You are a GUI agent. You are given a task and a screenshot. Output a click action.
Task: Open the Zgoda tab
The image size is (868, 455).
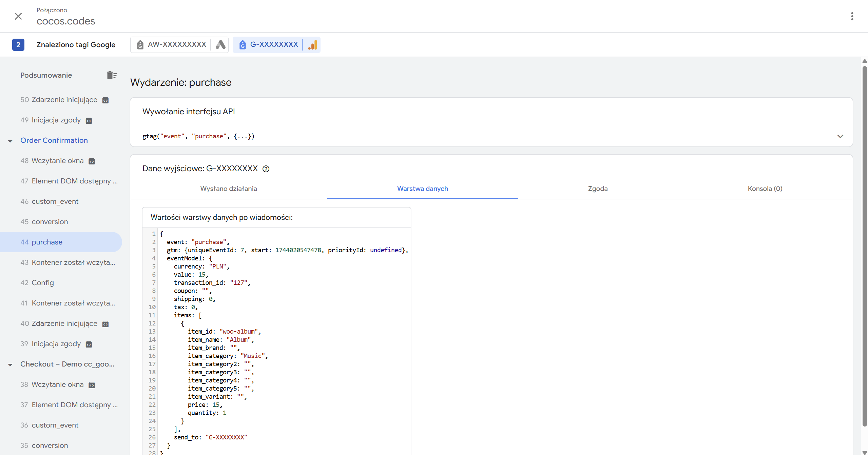coord(598,189)
